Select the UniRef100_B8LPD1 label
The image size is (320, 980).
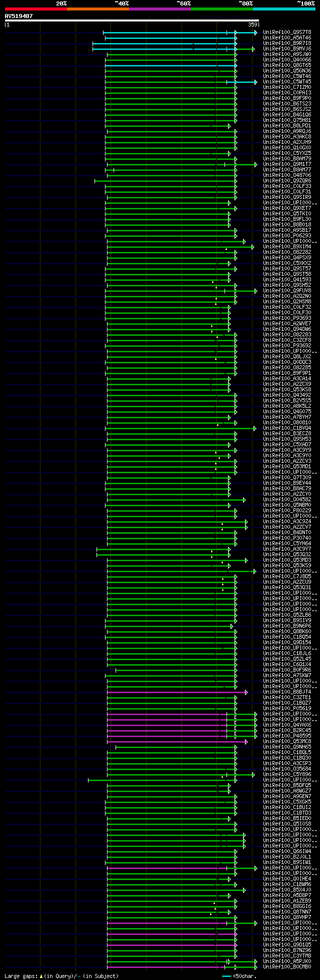pos(287,126)
